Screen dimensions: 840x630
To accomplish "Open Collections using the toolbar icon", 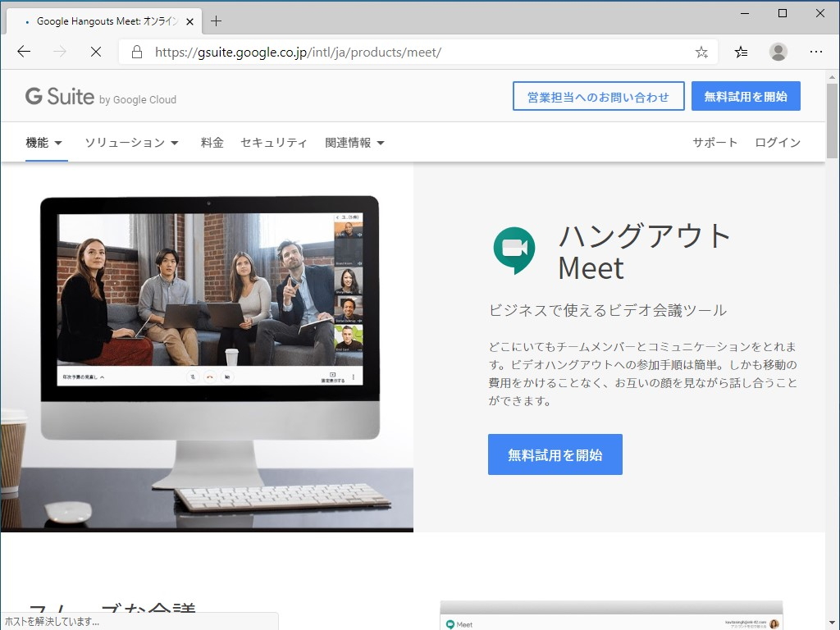I will (x=740, y=51).
